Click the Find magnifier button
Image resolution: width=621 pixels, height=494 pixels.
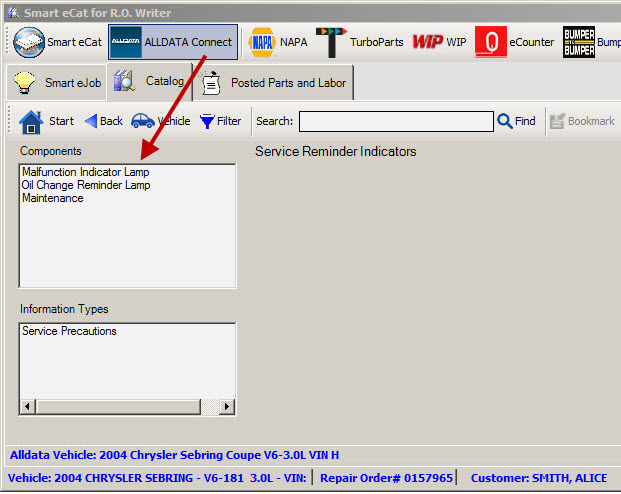(x=516, y=121)
